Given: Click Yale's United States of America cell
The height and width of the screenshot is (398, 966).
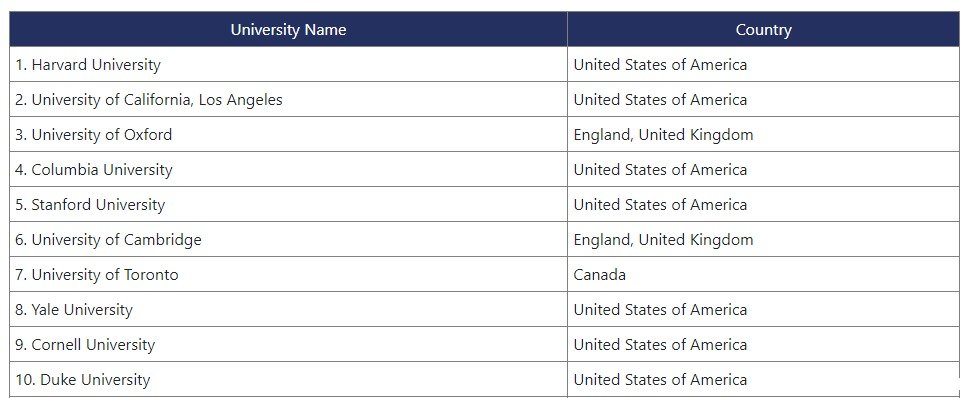Looking at the screenshot, I should coord(763,309).
